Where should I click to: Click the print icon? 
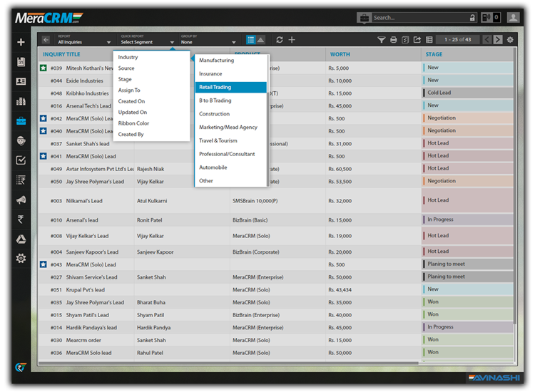tap(393, 40)
